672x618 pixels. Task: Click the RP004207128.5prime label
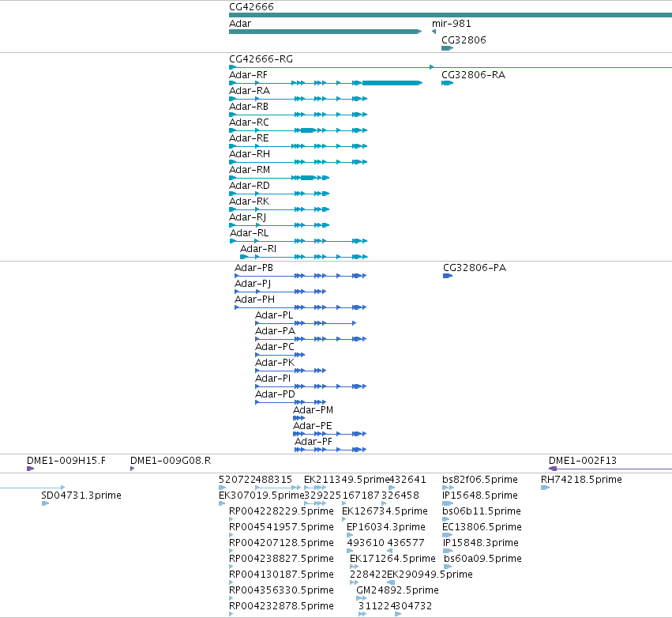pyautogui.click(x=281, y=543)
